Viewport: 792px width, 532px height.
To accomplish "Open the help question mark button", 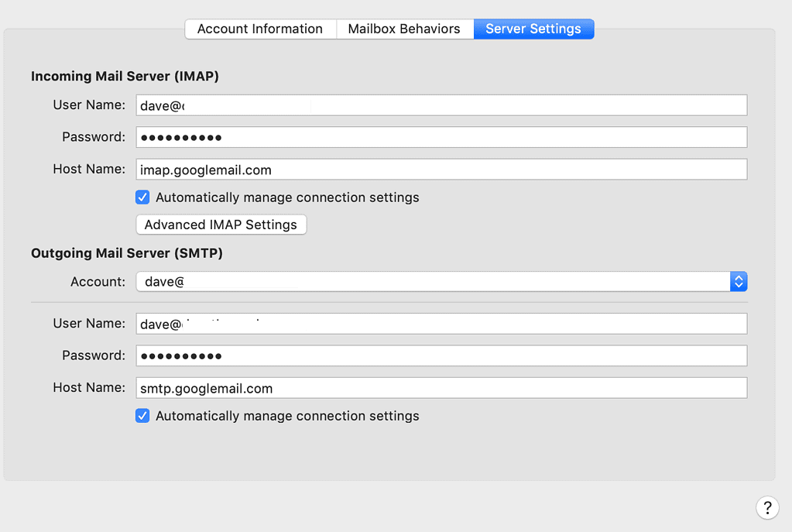I will pyautogui.click(x=767, y=507).
